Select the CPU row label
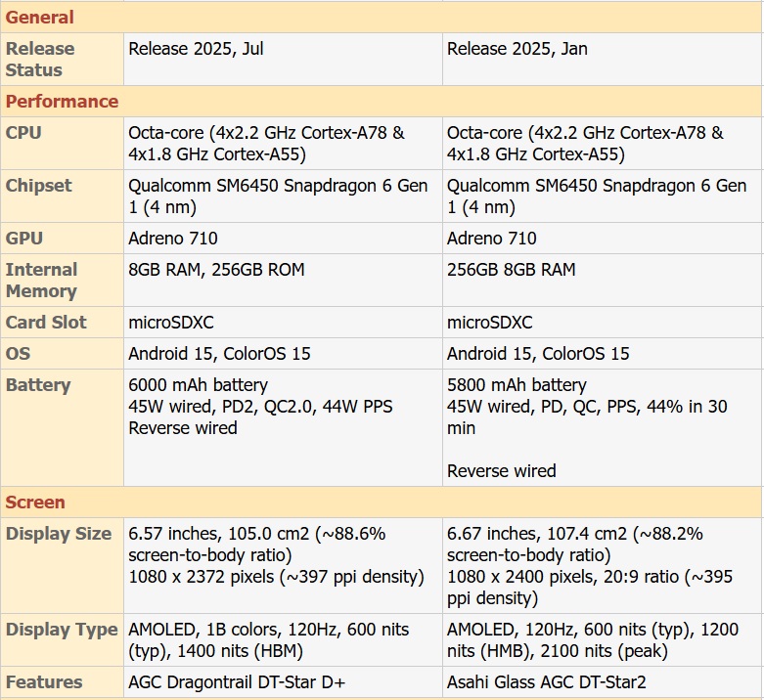The image size is (764, 700). click(x=63, y=143)
